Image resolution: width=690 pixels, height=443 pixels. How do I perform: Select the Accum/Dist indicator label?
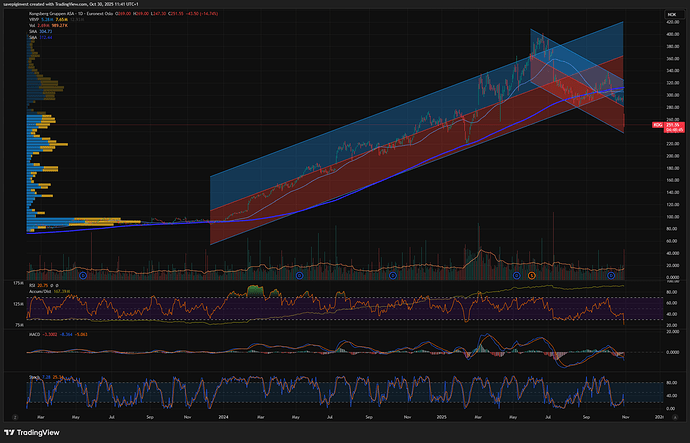[42, 290]
